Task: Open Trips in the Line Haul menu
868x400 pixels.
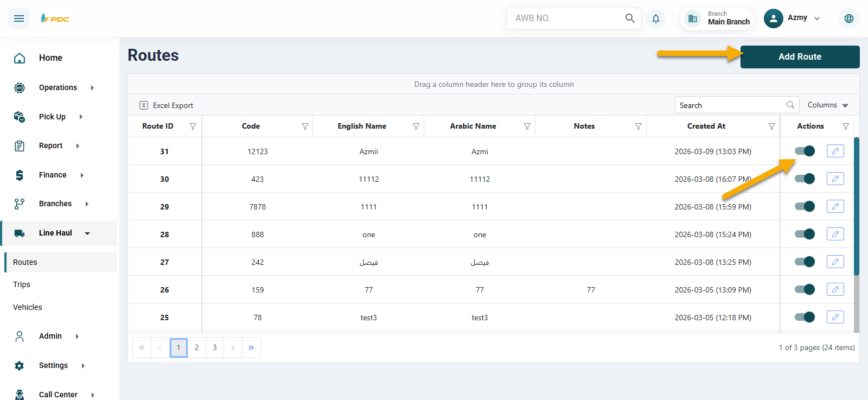Action: coord(22,284)
